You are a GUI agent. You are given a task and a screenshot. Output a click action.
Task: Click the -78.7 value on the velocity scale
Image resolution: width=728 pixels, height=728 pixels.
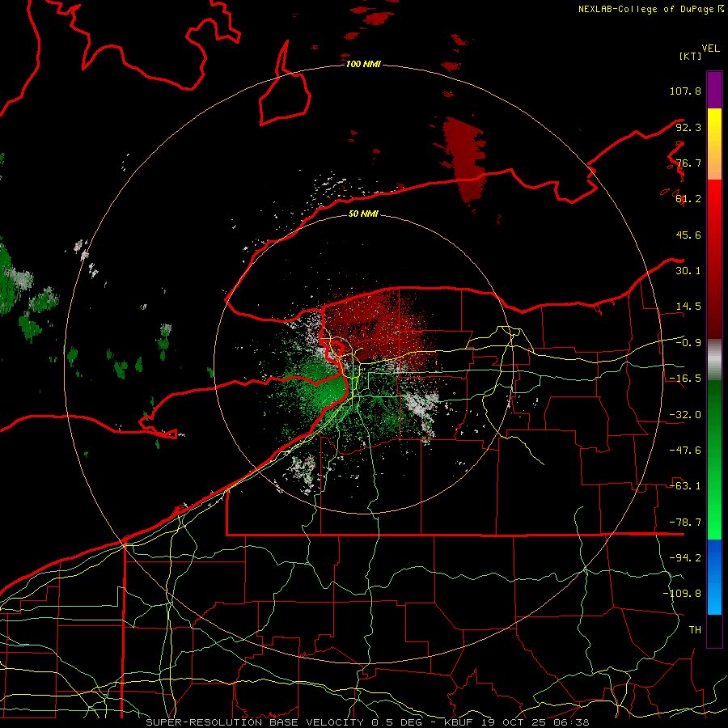[685, 523]
